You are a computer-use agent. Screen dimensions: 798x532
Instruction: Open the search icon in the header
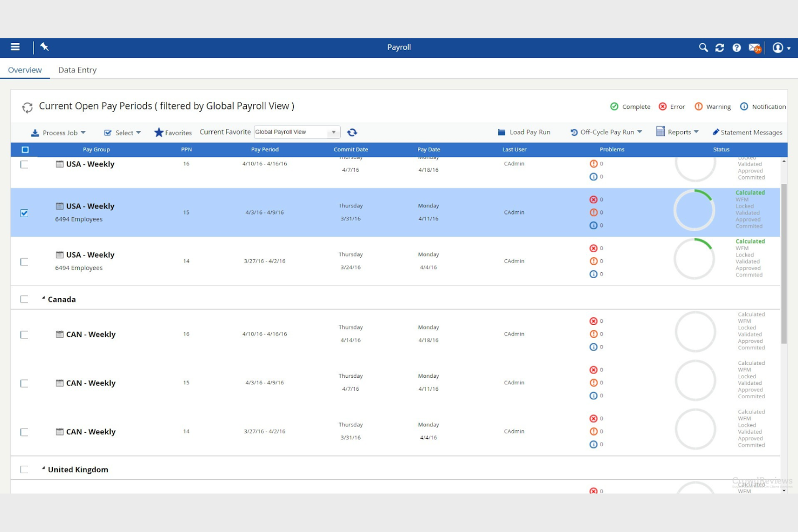tap(703, 47)
